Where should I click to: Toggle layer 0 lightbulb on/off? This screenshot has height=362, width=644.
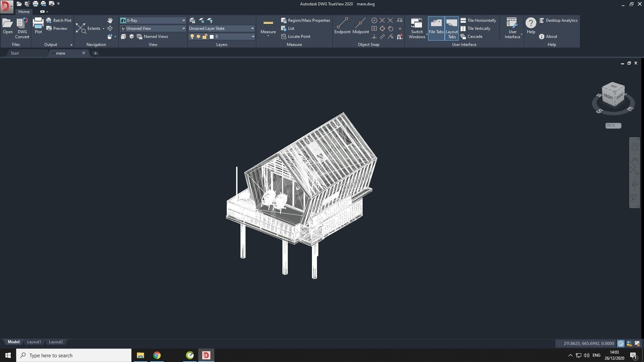pyautogui.click(x=192, y=37)
